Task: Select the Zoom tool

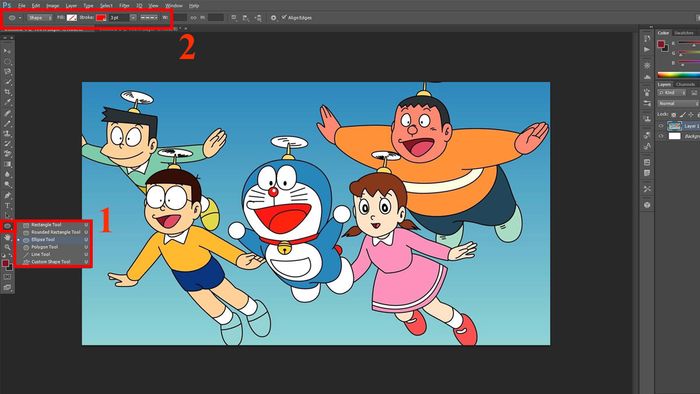Action: (7, 247)
